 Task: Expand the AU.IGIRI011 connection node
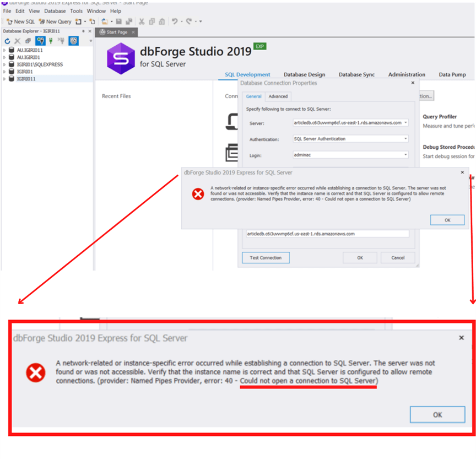(4, 50)
